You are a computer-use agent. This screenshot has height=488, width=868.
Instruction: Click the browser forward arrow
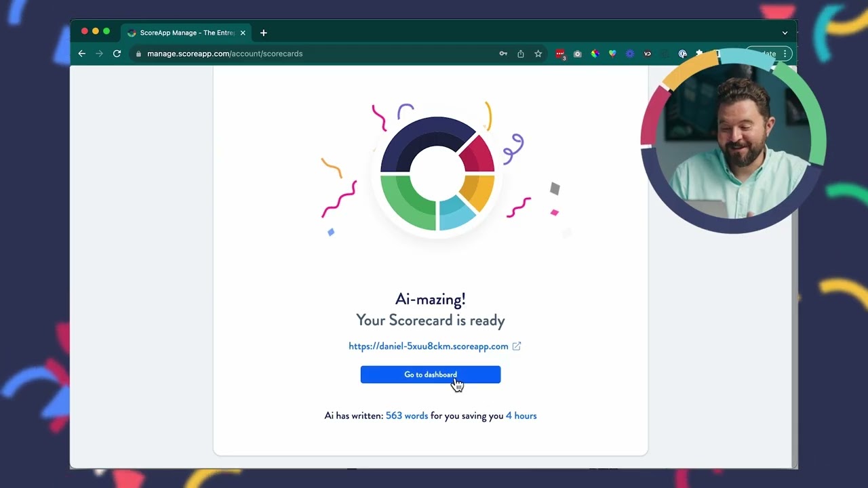coord(100,54)
